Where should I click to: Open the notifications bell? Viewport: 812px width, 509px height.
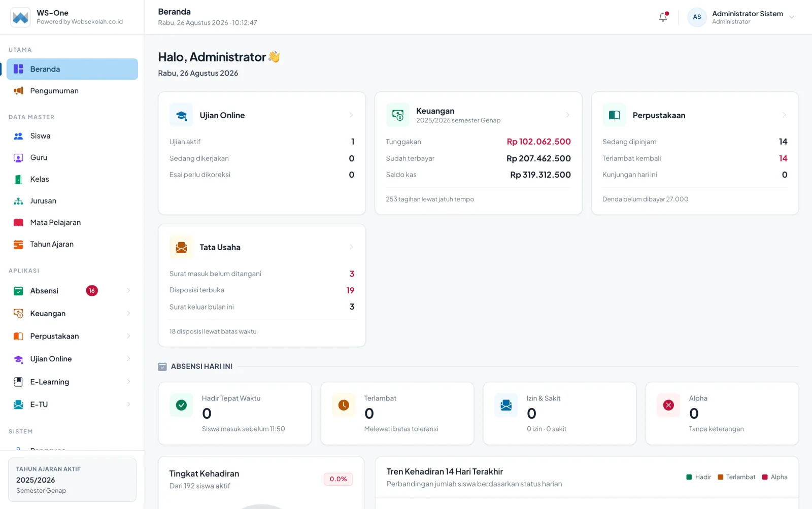click(663, 17)
